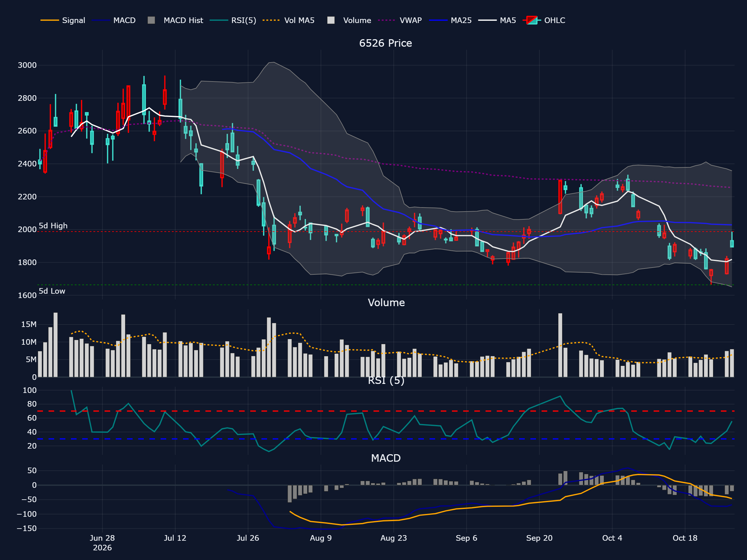The width and height of the screenshot is (747, 560).
Task: Click the 15M volume axis label
Action: point(29,324)
